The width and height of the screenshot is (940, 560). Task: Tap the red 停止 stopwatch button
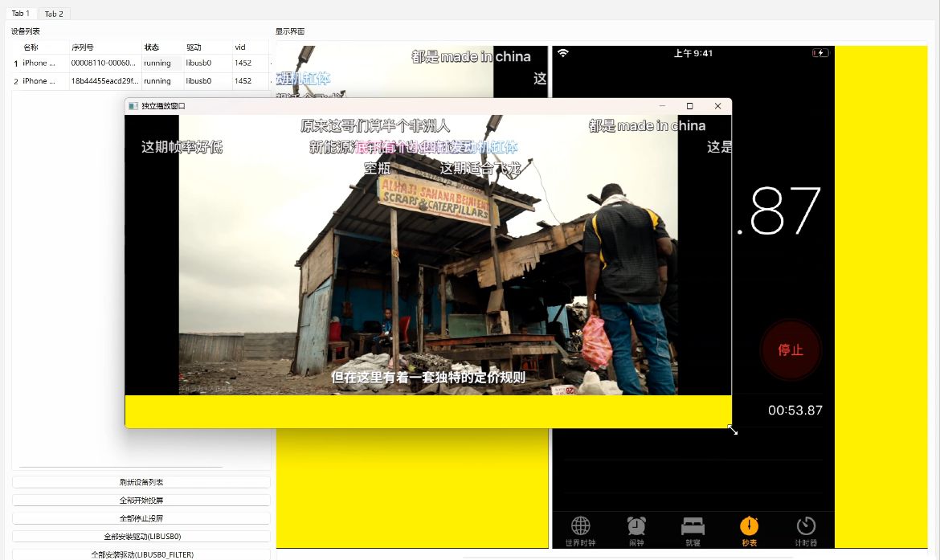pos(791,350)
